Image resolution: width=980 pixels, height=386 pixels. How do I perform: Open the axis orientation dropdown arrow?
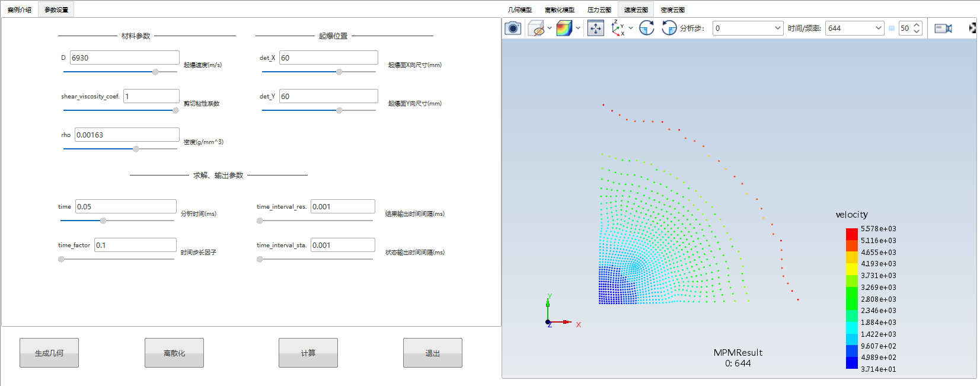pyautogui.click(x=631, y=28)
